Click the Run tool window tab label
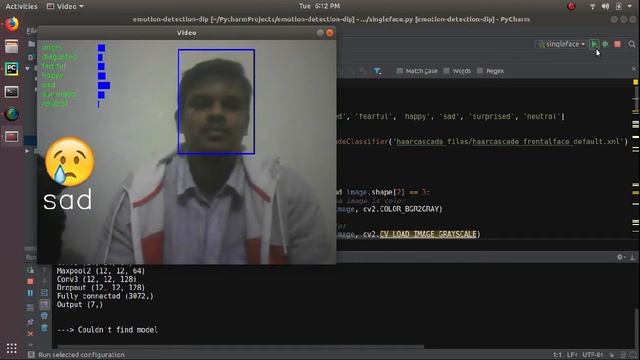Screen dimensions: 640x360 click(x=31, y=257)
